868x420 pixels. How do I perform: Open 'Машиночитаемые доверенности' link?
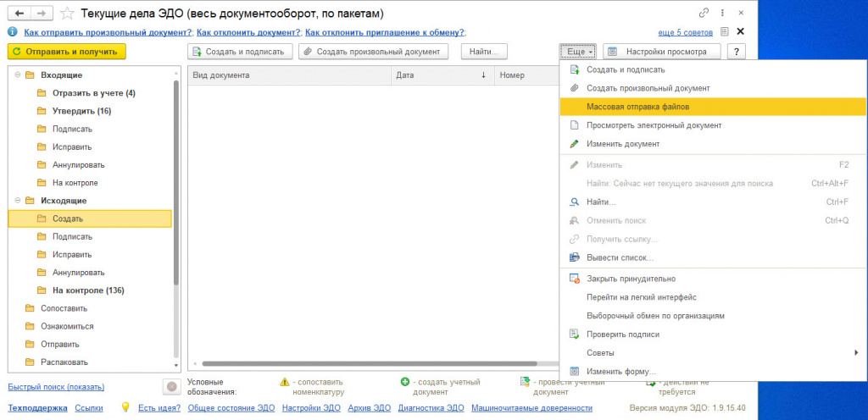[x=532, y=408]
